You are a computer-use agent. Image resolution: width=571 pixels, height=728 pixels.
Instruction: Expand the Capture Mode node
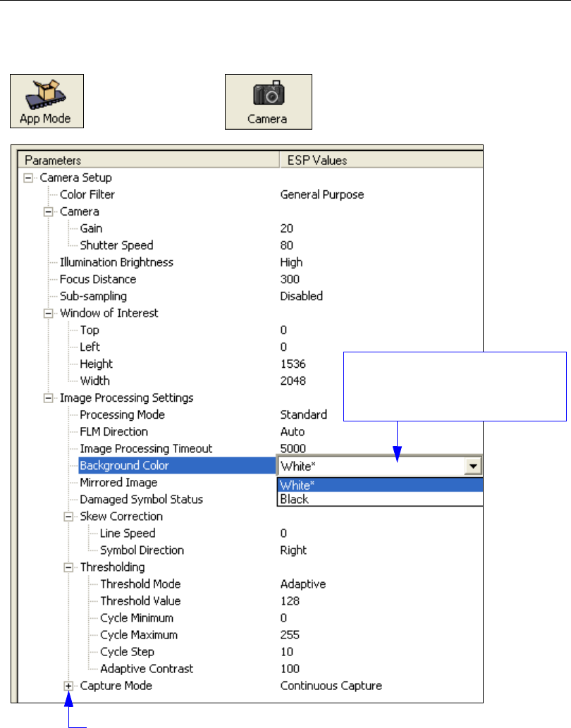click(x=68, y=686)
